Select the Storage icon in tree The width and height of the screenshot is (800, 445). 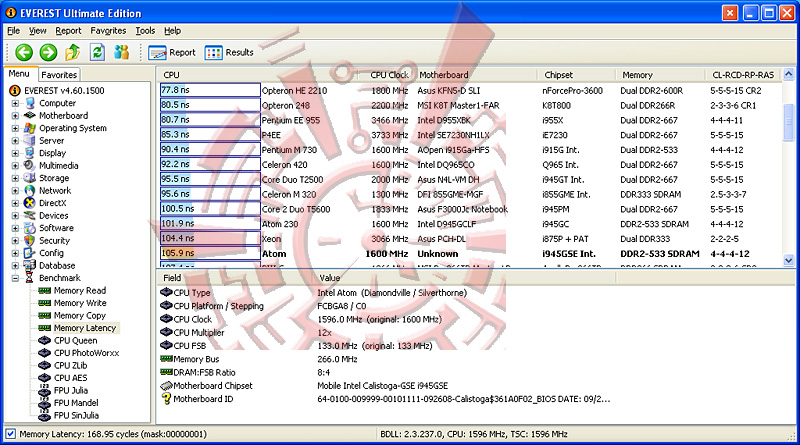pos(30,178)
